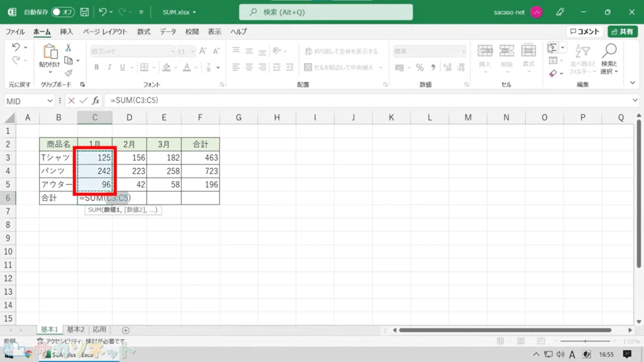Switch to the 応用 sheet tab
644x362 pixels.
[99, 329]
